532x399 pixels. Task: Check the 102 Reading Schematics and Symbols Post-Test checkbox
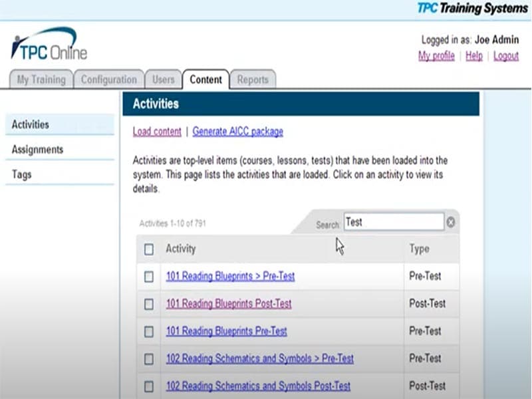tap(149, 386)
